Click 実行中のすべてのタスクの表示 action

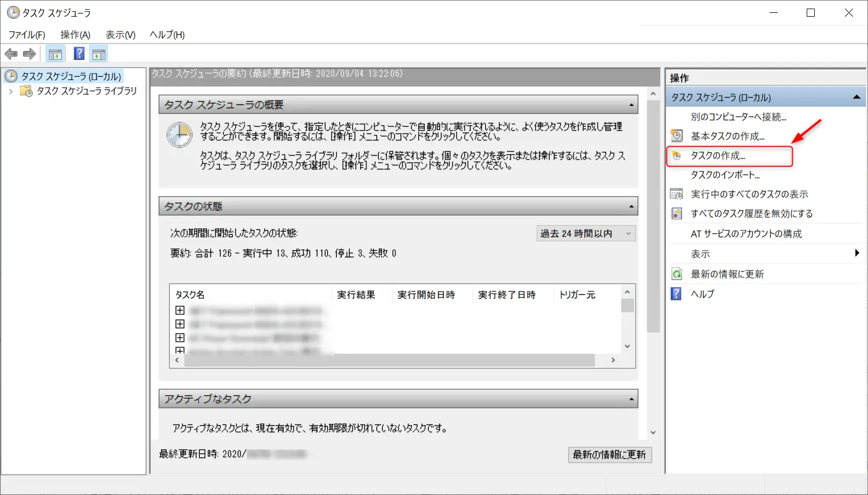point(749,194)
